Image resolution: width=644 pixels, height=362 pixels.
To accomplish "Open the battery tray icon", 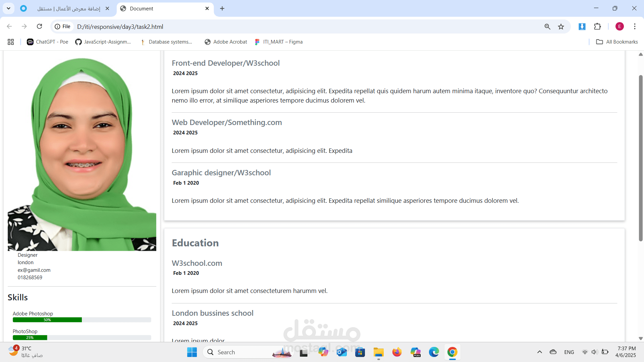I will [x=605, y=352].
